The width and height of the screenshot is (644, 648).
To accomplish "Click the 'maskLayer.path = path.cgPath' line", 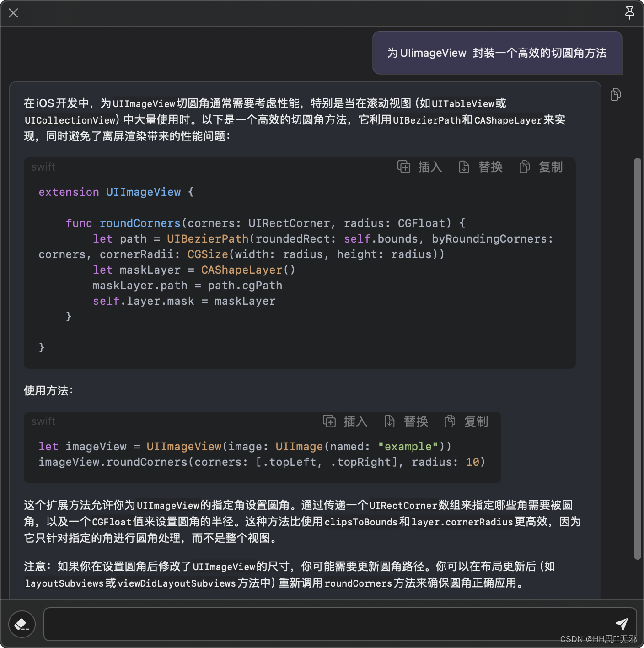I will 188,286.
